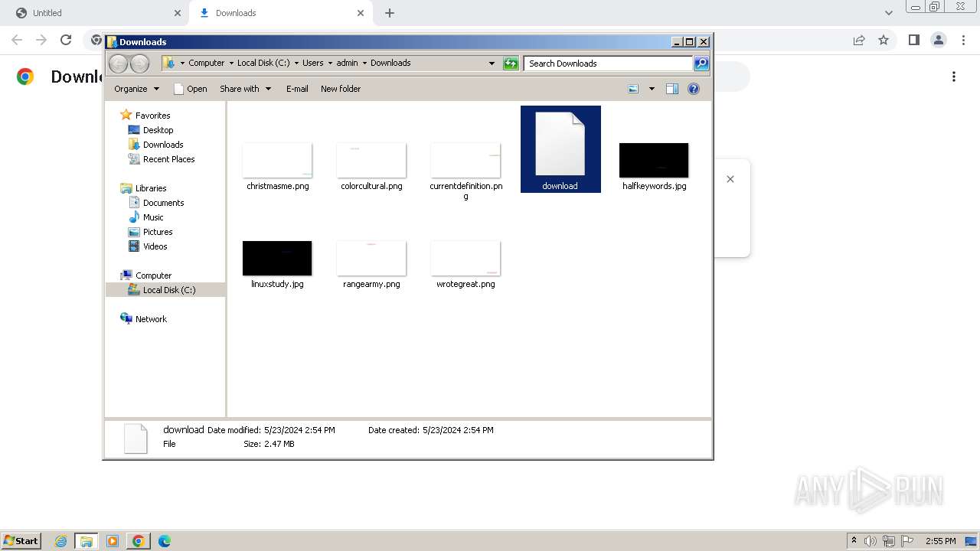This screenshot has width=980, height=551.
Task: Select Local Disk (C:) in navigation pane
Action: pyautogui.click(x=168, y=290)
